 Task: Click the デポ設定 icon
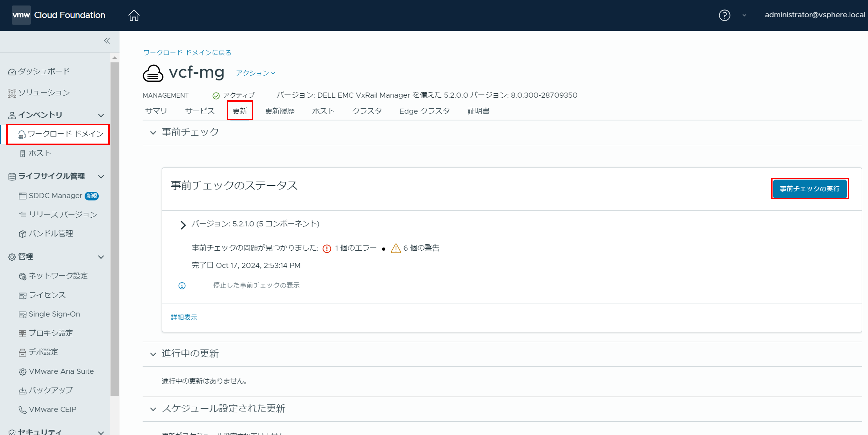click(22, 352)
